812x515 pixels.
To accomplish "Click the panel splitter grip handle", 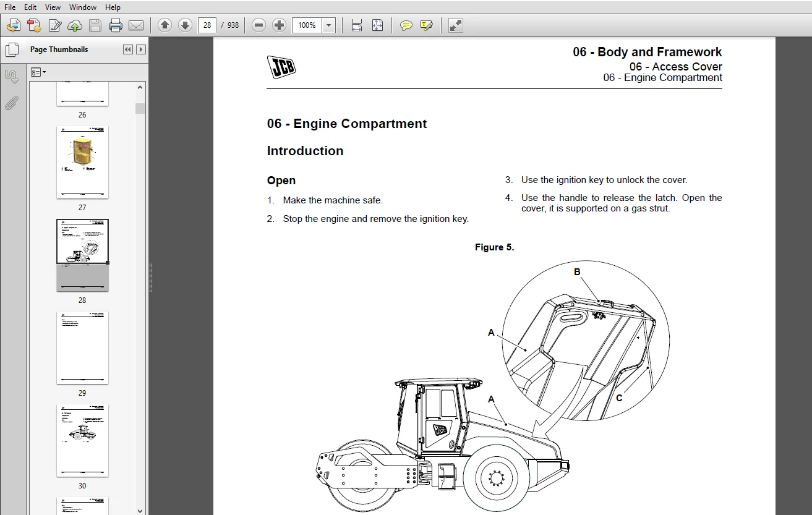I will pyautogui.click(x=150, y=277).
